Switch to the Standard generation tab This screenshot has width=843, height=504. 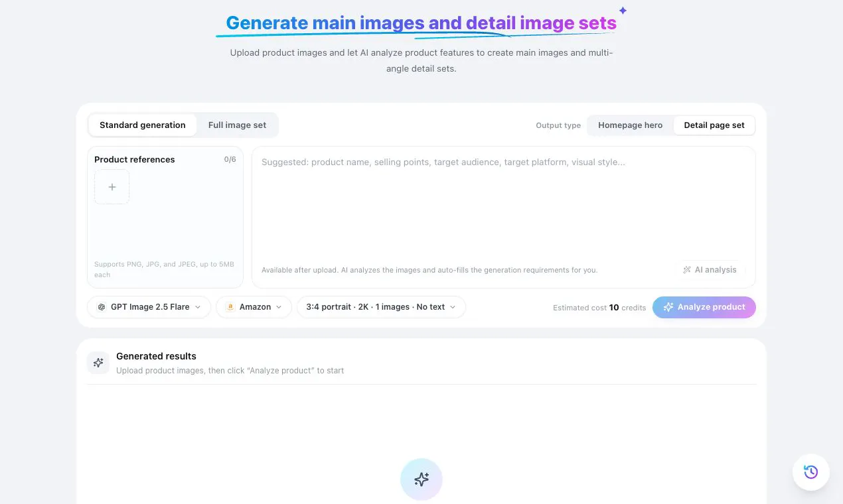(x=143, y=125)
